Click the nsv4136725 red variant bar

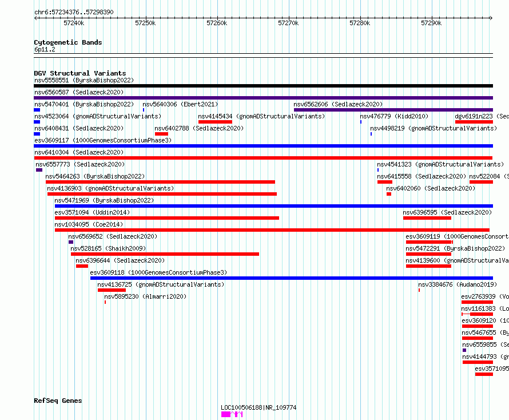click(x=112, y=290)
